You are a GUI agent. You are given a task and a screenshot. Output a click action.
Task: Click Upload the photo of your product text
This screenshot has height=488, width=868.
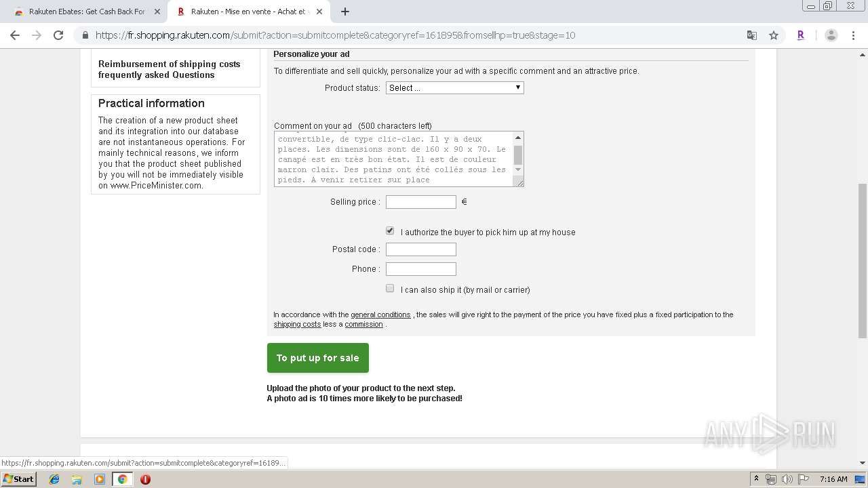point(361,388)
